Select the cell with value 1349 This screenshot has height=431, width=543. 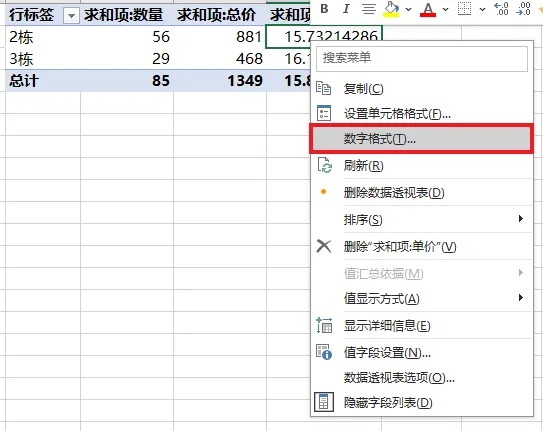tap(220, 81)
